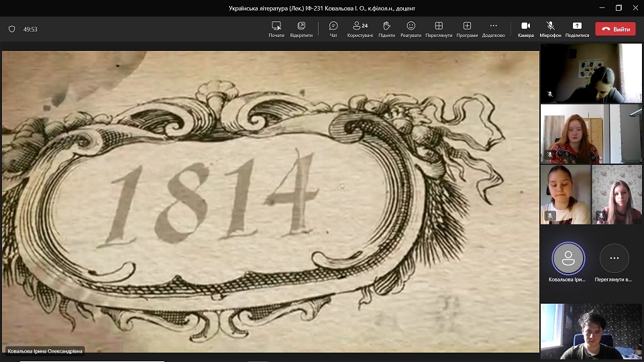Screen dimensions: 644x362
Task: Raise hand with Підняти button
Action: tap(386, 26)
